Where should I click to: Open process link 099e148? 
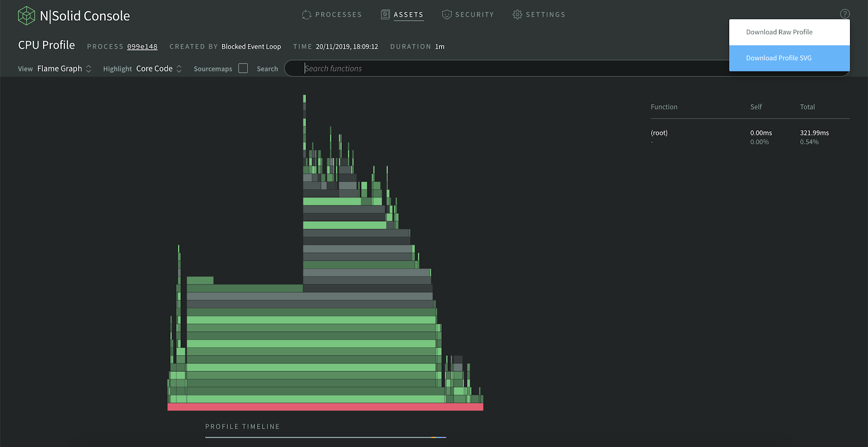[x=142, y=47]
